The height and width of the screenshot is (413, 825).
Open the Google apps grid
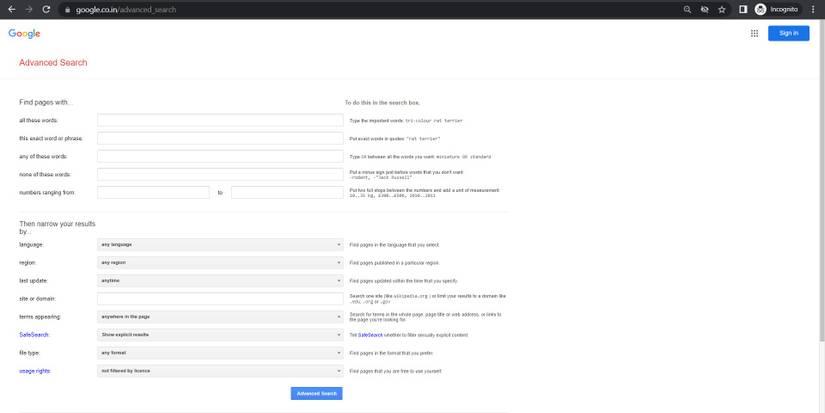tap(754, 33)
